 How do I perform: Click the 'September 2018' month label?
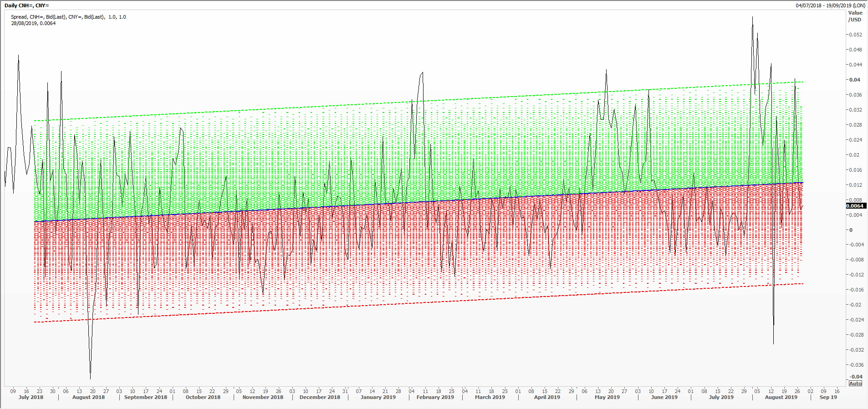(146, 397)
